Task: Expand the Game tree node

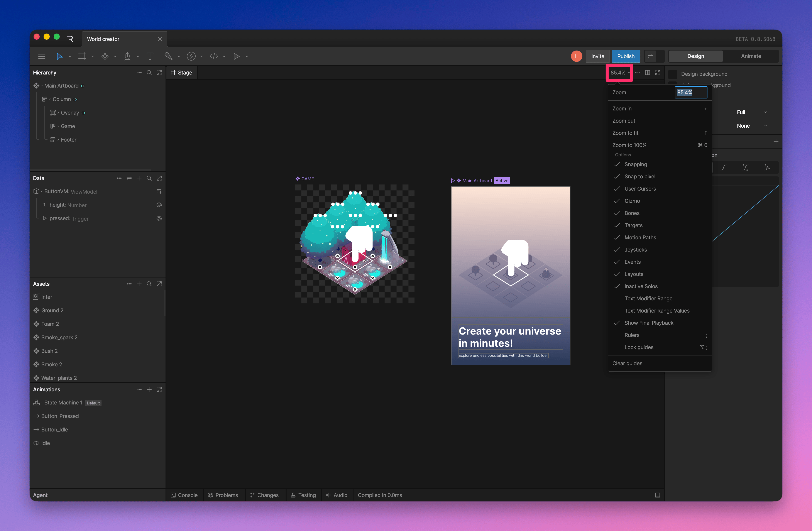Action: [58, 126]
